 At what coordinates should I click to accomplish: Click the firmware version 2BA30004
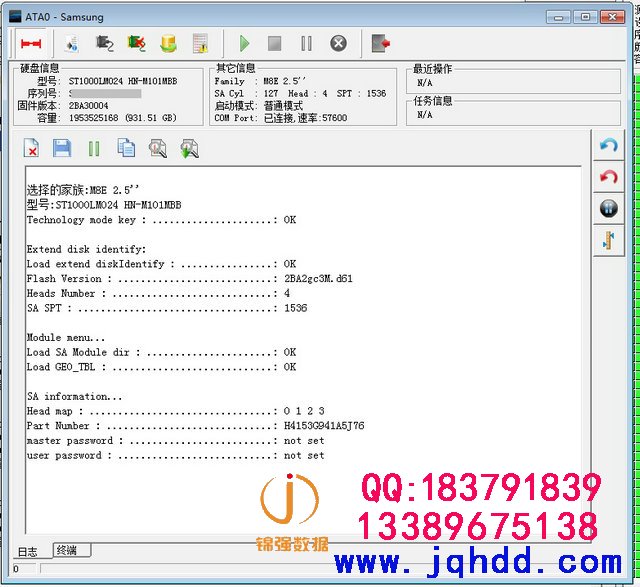click(89, 106)
